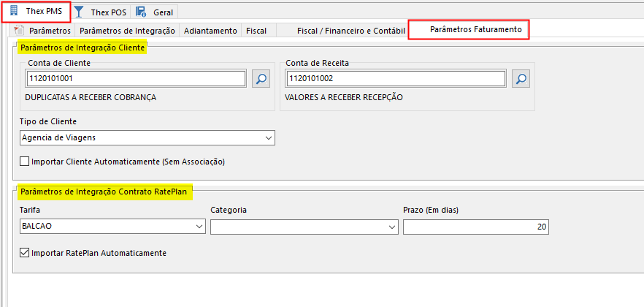Focus the Conta de Receita input field
644x307 pixels.
click(395, 78)
